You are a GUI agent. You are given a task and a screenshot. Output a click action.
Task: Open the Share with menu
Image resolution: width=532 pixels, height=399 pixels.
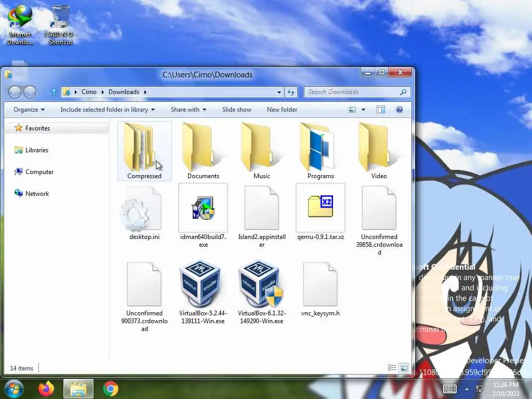[x=188, y=110]
